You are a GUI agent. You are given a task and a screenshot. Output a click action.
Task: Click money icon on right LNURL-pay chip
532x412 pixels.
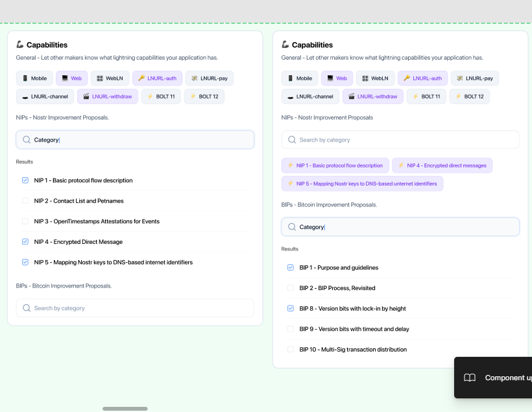(x=460, y=79)
